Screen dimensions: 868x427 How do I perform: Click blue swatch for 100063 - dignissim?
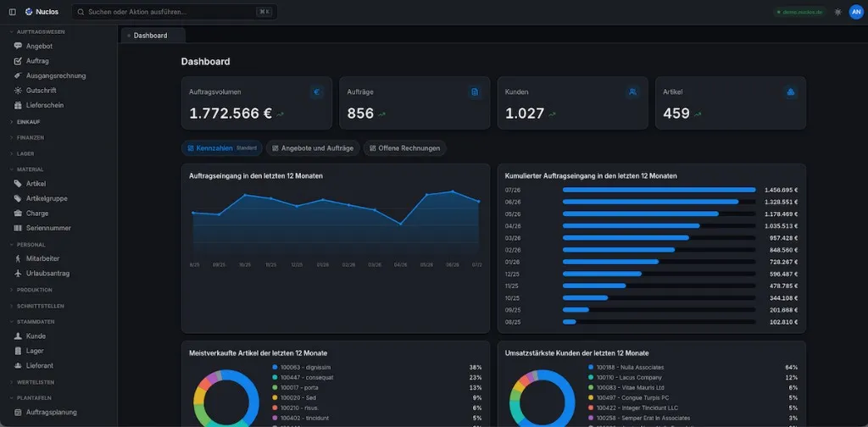275,367
